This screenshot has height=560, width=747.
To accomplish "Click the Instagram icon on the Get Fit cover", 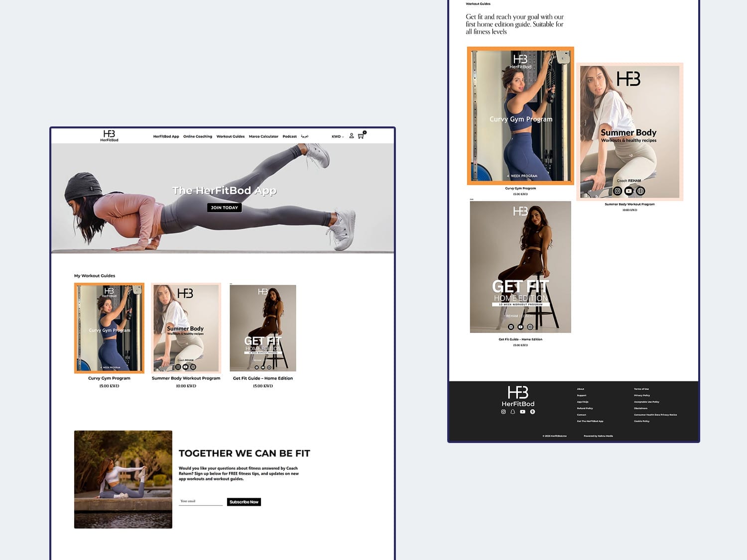I will 511,327.
